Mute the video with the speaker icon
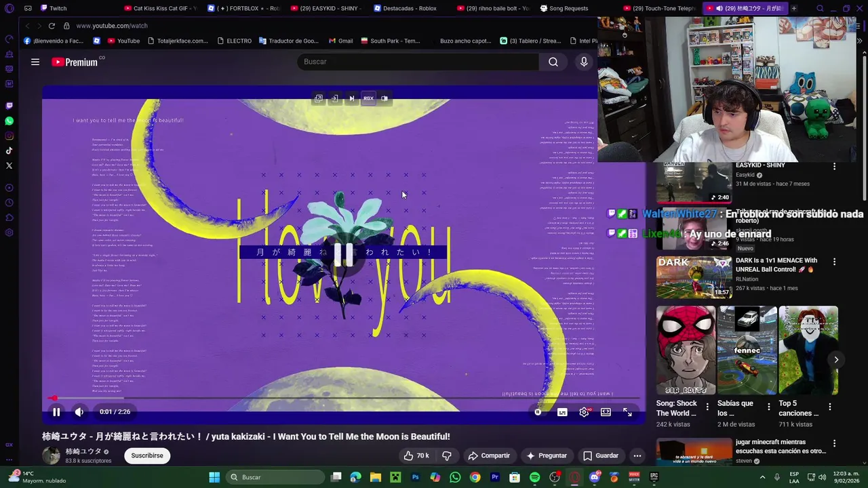This screenshot has height=488, width=868. click(79, 411)
